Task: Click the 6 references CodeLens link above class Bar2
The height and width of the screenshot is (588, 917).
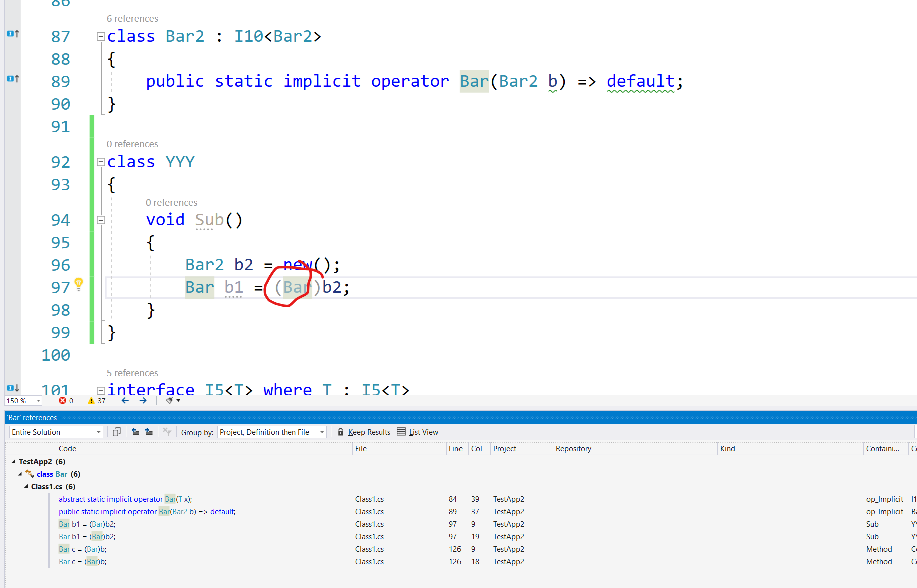Action: [132, 18]
